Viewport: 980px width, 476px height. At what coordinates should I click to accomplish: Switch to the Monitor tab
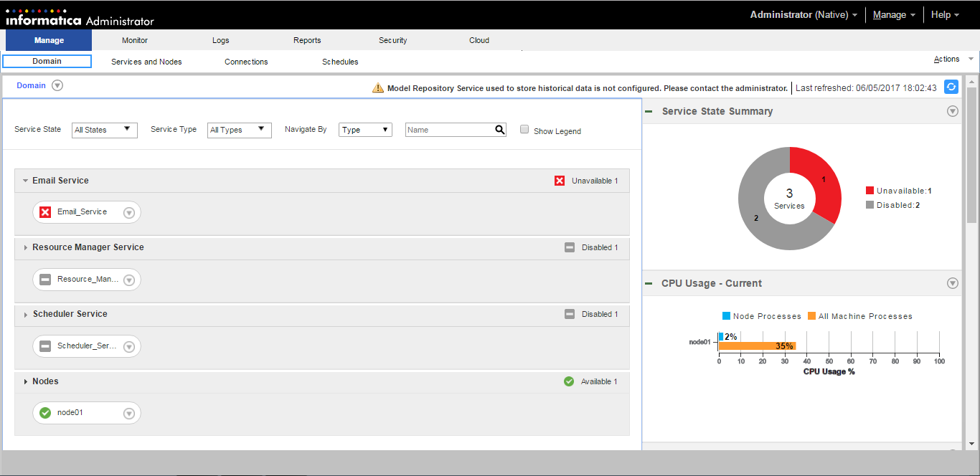tap(135, 40)
